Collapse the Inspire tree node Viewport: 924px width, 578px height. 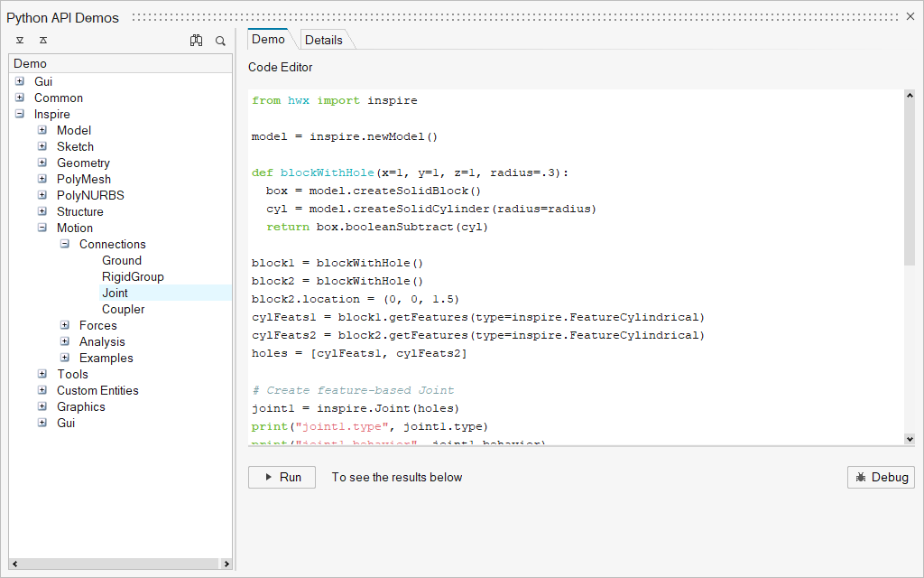coord(20,115)
